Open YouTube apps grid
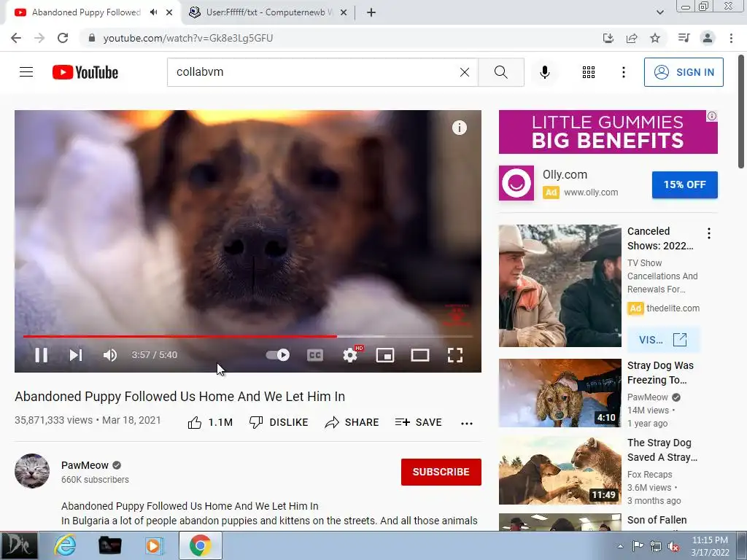Viewport: 747px width, 560px height. [x=589, y=72]
